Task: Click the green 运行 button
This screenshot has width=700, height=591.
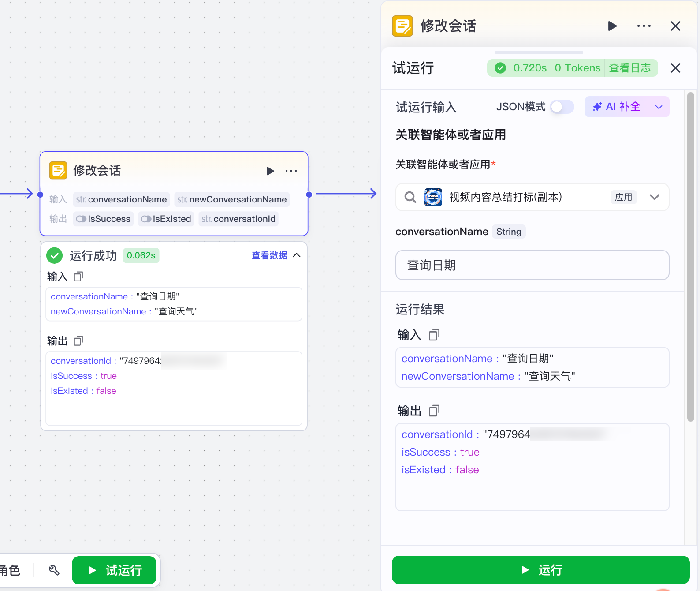Action: (x=541, y=570)
